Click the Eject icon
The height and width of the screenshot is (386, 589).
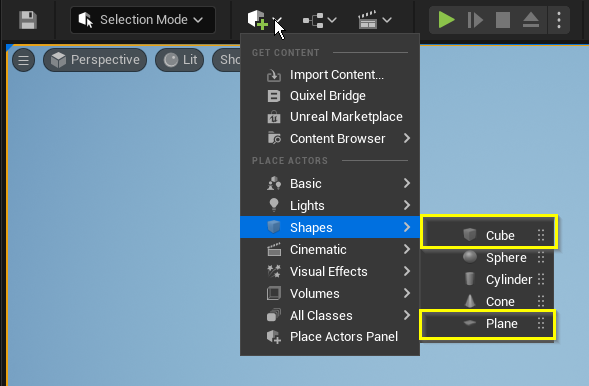click(531, 20)
